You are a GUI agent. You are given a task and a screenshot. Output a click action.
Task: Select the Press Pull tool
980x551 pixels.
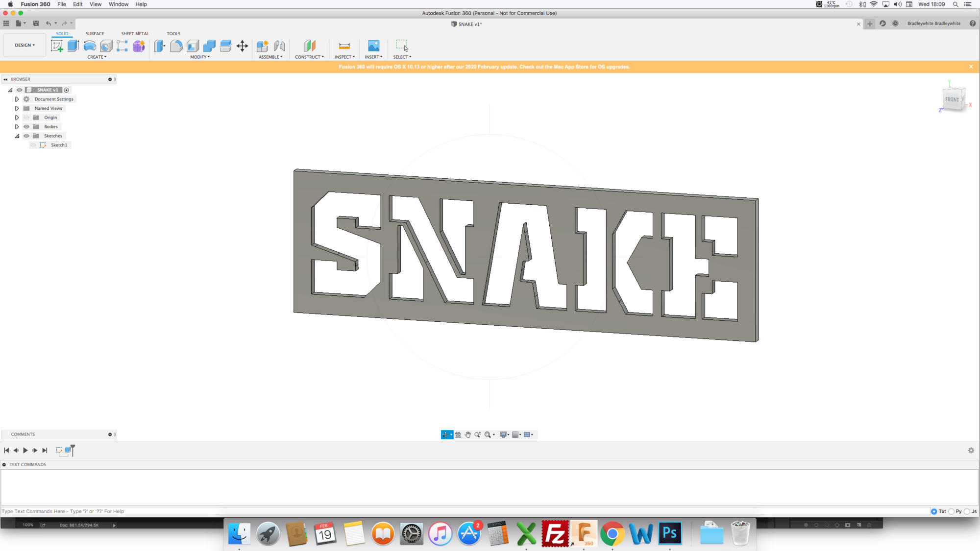pyautogui.click(x=160, y=46)
